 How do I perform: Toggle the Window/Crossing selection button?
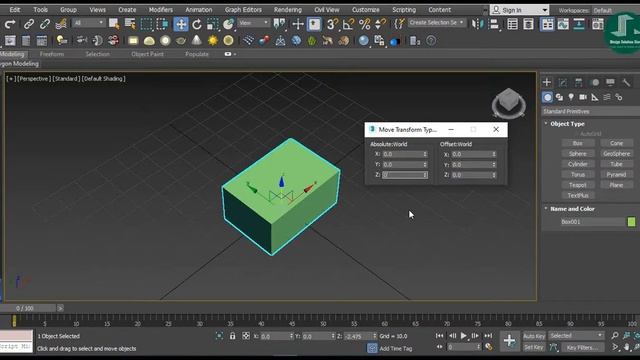tap(162, 24)
